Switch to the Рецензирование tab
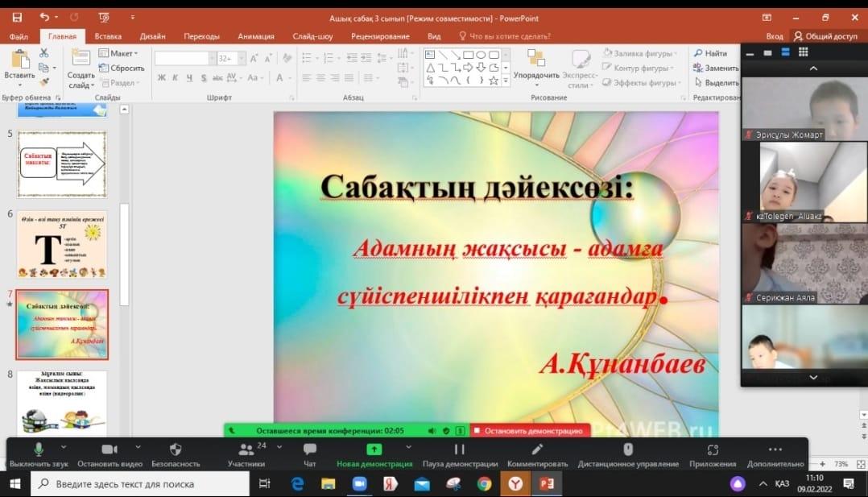 (x=380, y=36)
